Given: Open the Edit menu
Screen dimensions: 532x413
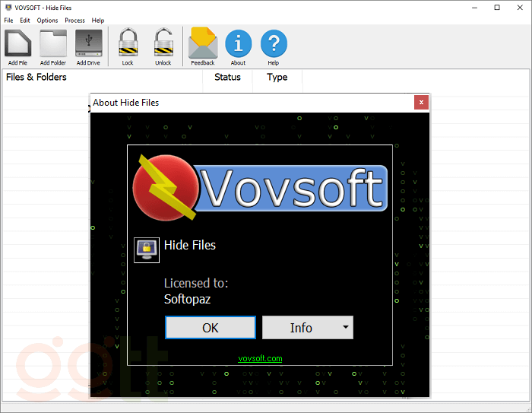Looking at the screenshot, I should [25, 21].
